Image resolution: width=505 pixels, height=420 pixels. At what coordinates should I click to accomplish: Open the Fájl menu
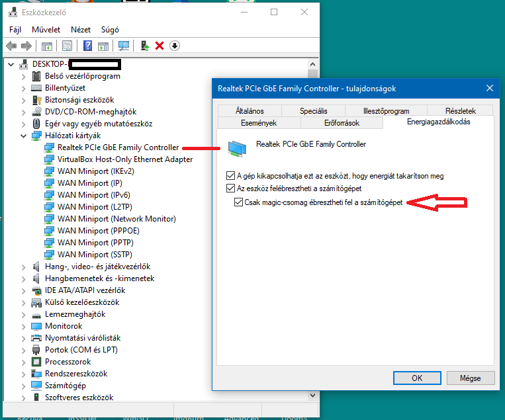coord(15,30)
